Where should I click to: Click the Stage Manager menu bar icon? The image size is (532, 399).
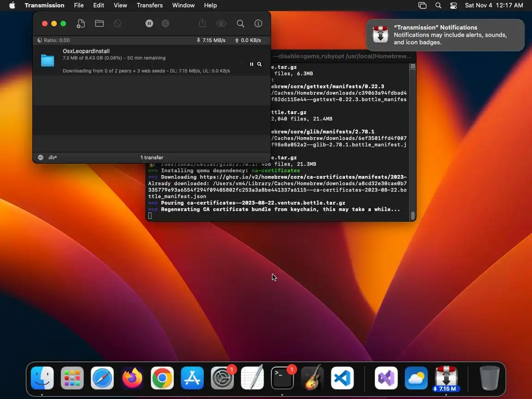423,6
